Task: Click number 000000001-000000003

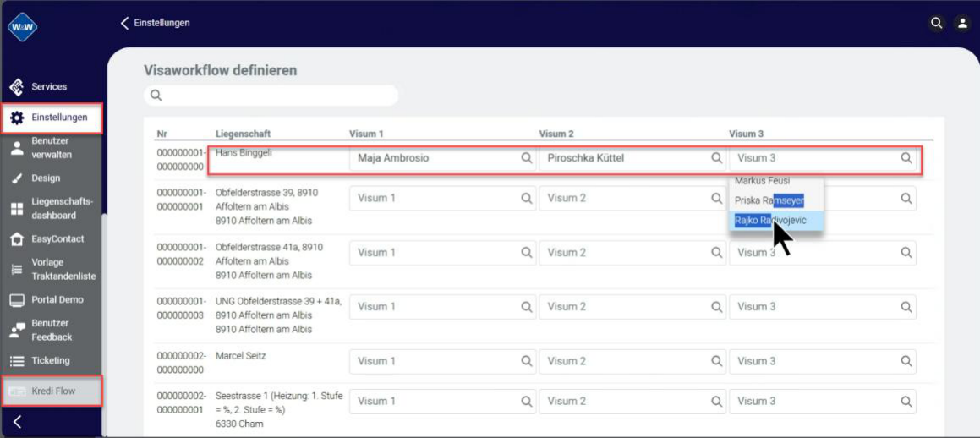Action: coord(181,309)
